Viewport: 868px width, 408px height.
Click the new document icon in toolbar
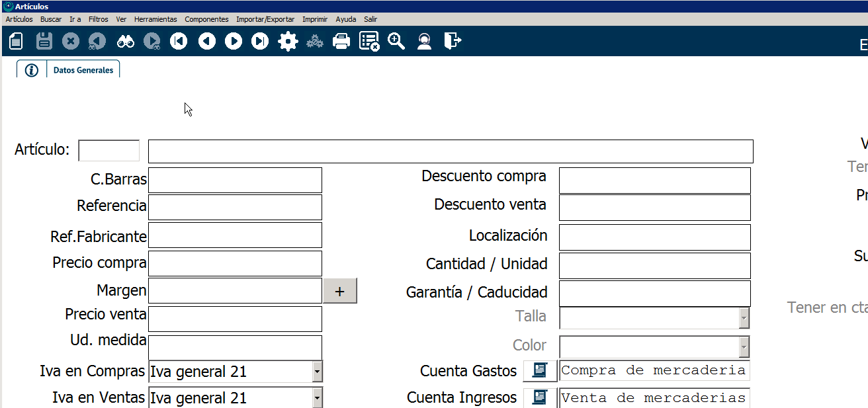coord(16,42)
